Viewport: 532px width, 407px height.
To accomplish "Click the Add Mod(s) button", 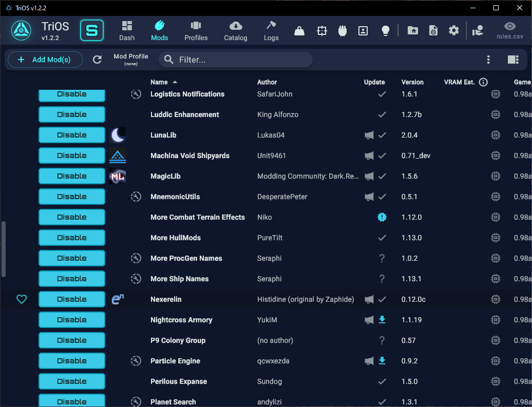I will point(45,60).
